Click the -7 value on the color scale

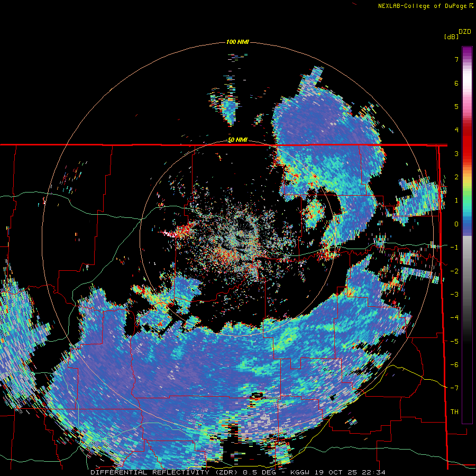[454, 388]
